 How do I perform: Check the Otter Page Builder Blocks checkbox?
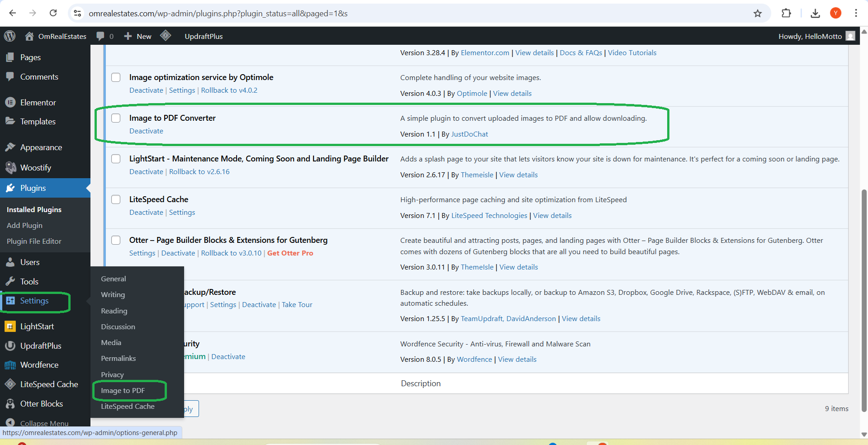point(116,240)
